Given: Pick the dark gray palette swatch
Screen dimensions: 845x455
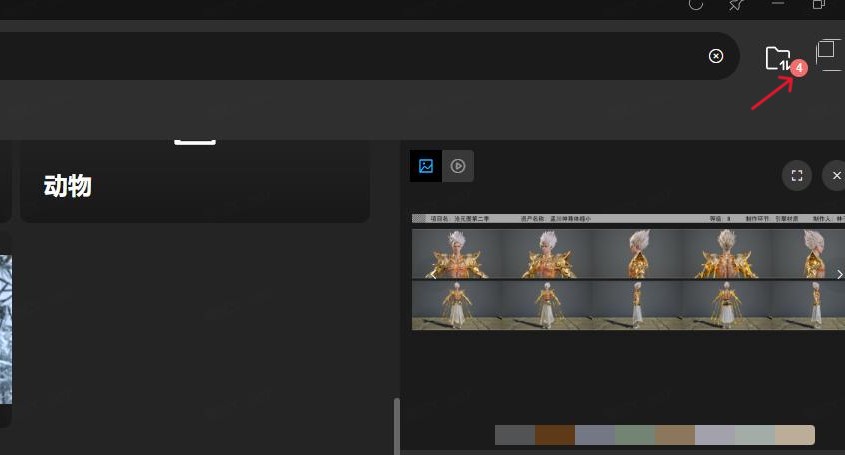Looking at the screenshot, I should (515, 435).
